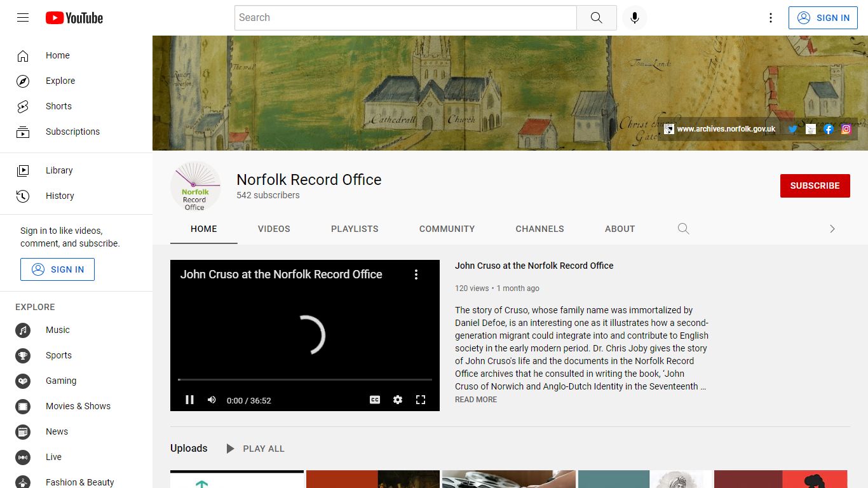Browse the Music category
This screenshot has width=868, height=488.
(76, 330)
